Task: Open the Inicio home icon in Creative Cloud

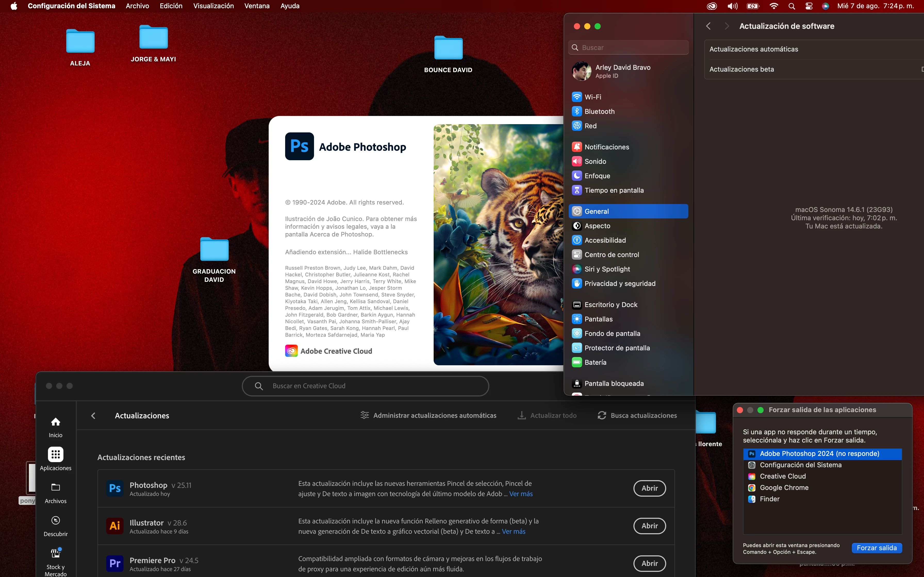Action: click(55, 422)
